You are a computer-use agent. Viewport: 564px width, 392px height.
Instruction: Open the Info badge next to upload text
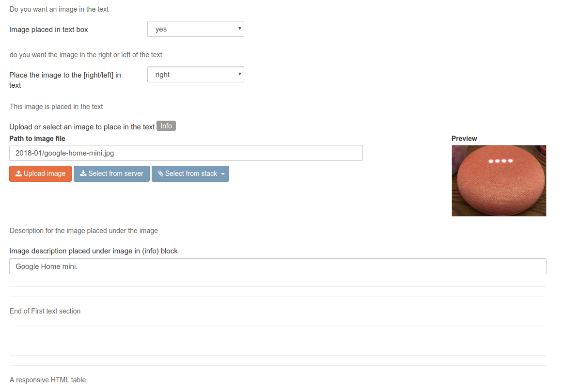[x=166, y=126]
